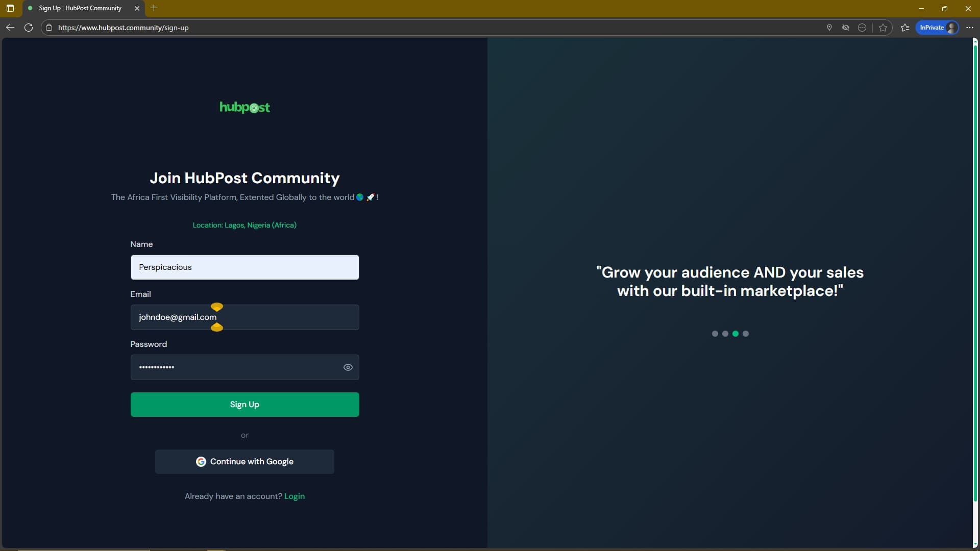Click the address bar URL
Image resolution: width=980 pixels, height=551 pixels.
(x=123, y=28)
